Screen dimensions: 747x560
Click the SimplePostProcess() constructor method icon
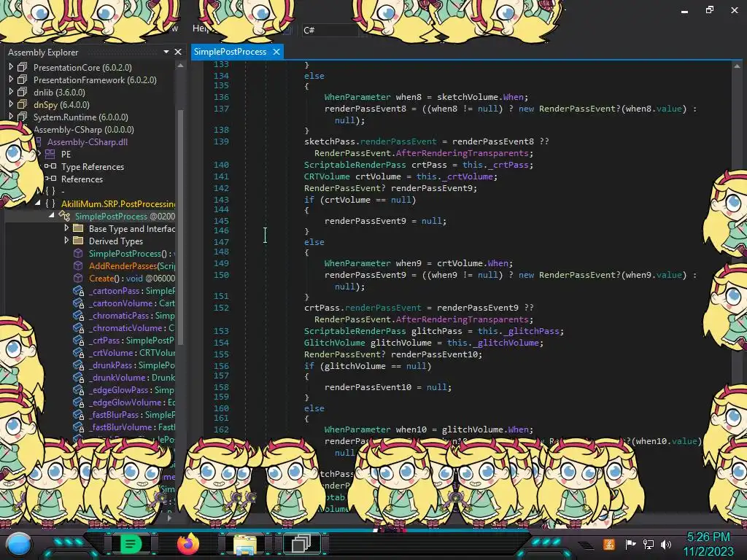click(x=78, y=253)
